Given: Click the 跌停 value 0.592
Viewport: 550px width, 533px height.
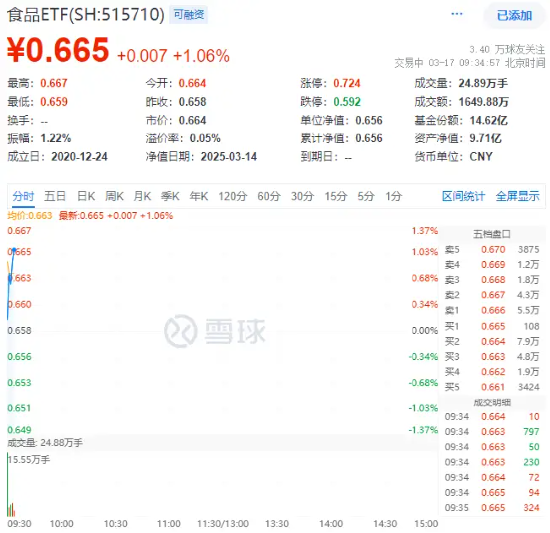Looking at the screenshot, I should coord(347,102).
